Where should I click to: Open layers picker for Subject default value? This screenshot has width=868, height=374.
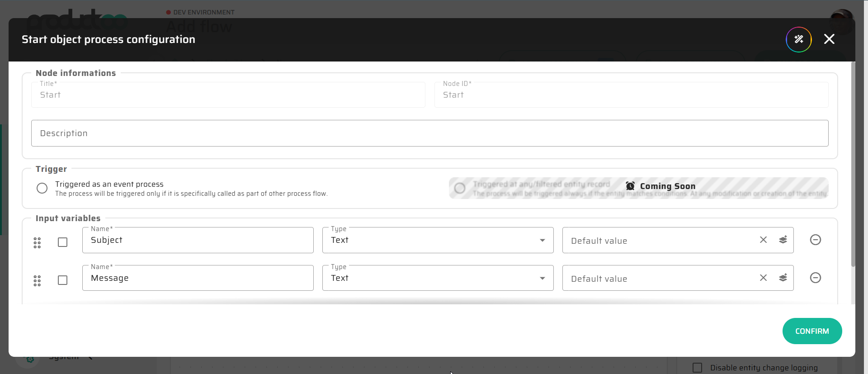(x=783, y=240)
